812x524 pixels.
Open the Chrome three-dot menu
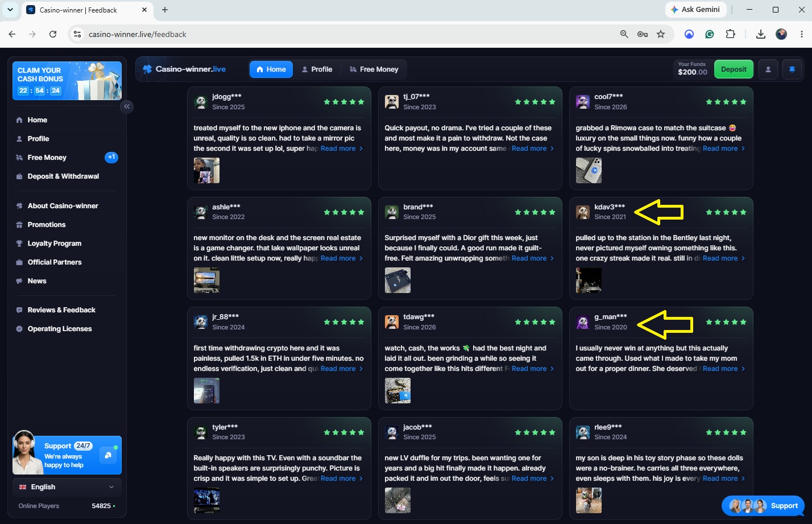point(802,34)
